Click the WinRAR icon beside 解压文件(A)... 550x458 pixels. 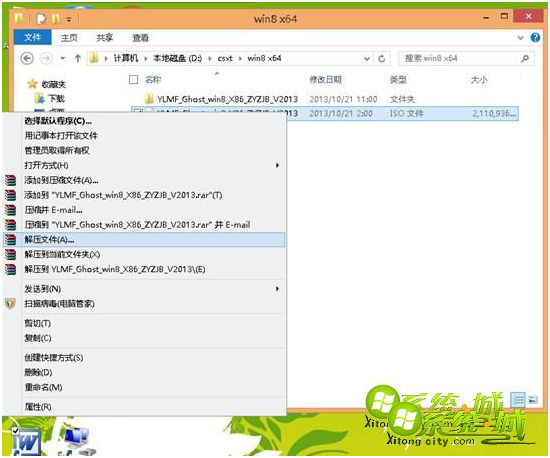(11, 240)
